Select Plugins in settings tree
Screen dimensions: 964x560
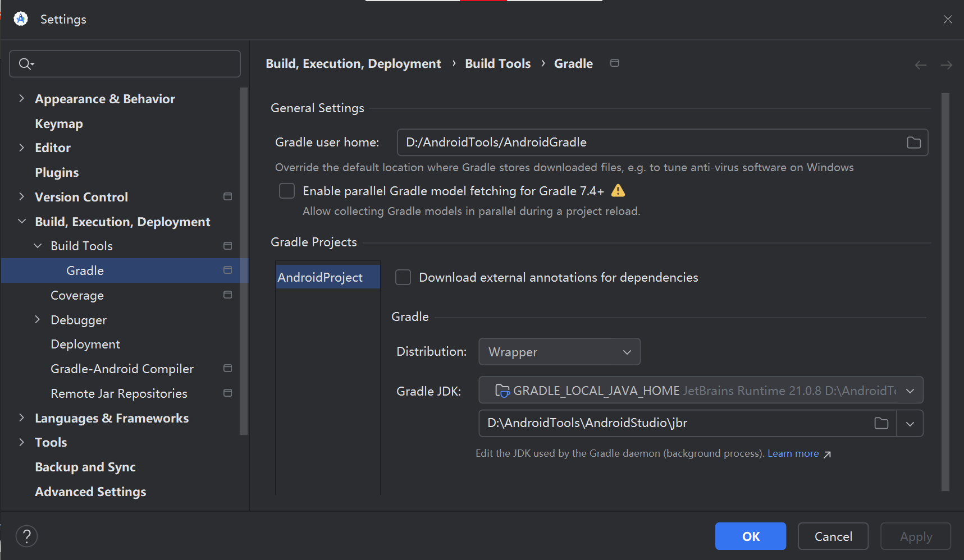[x=57, y=172]
